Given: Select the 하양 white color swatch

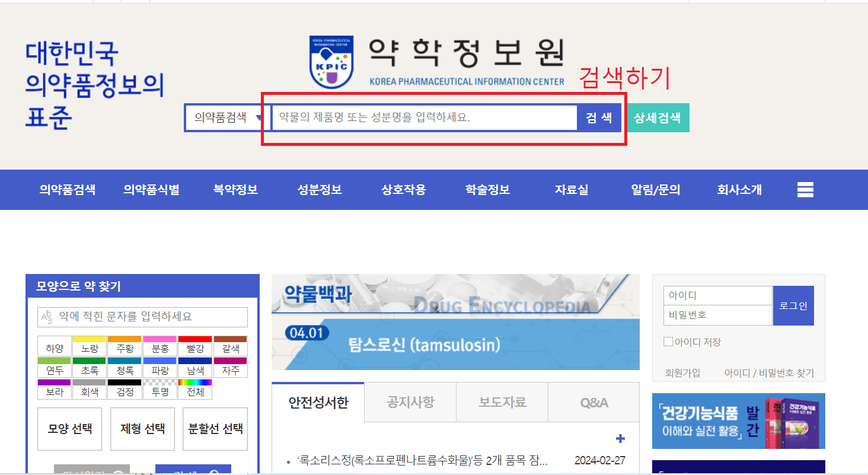Looking at the screenshot, I should (54, 346).
